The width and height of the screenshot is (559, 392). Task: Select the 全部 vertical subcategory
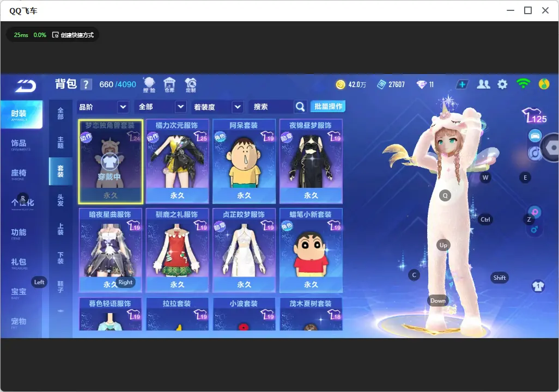click(60, 113)
